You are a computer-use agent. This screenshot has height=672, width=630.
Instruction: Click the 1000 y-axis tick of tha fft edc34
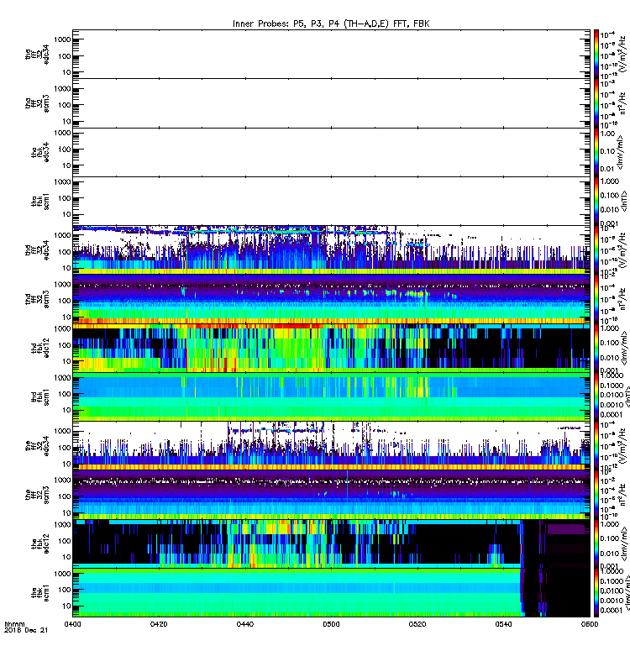coord(62,39)
